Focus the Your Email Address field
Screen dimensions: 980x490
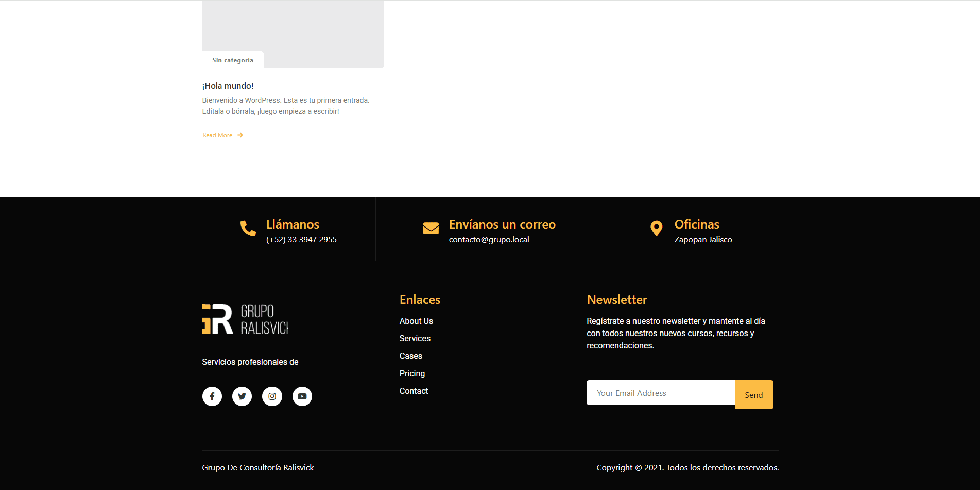[660, 393]
